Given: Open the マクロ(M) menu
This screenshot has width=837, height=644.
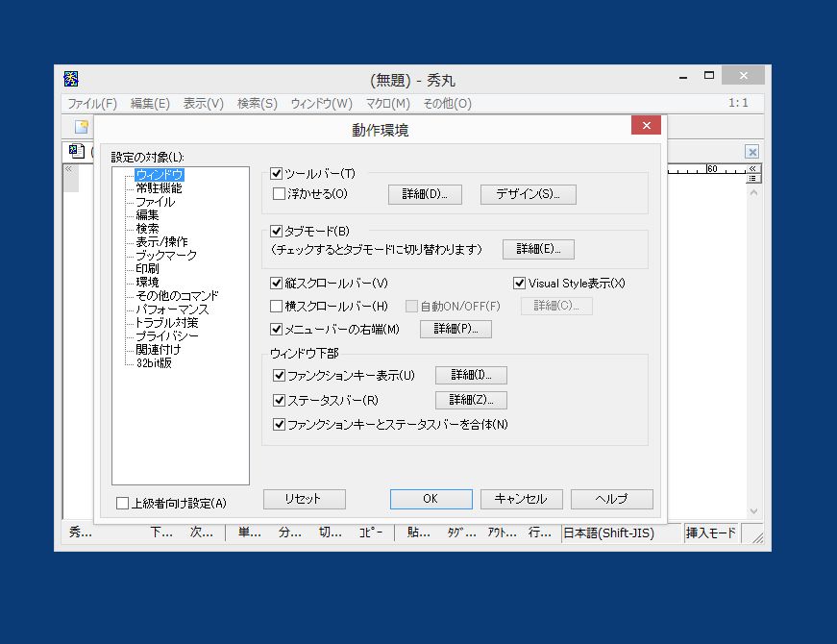Looking at the screenshot, I should tap(387, 104).
